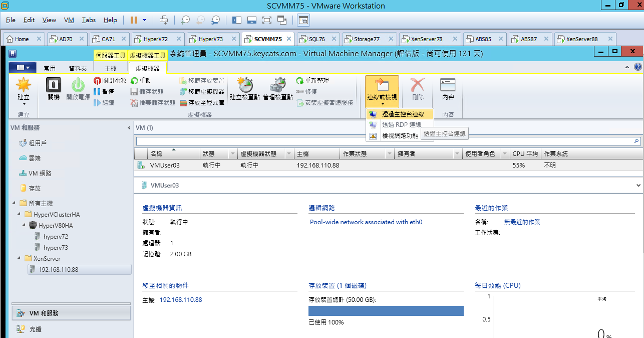Click the blue help icon in the ribbon corner
Image resolution: width=644 pixels, height=338 pixels.
(x=637, y=67)
